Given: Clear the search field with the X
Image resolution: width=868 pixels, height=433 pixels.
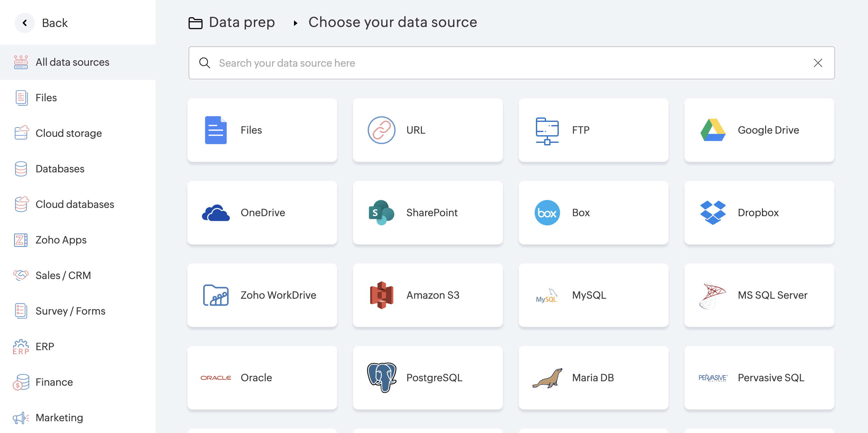Looking at the screenshot, I should pyautogui.click(x=818, y=63).
